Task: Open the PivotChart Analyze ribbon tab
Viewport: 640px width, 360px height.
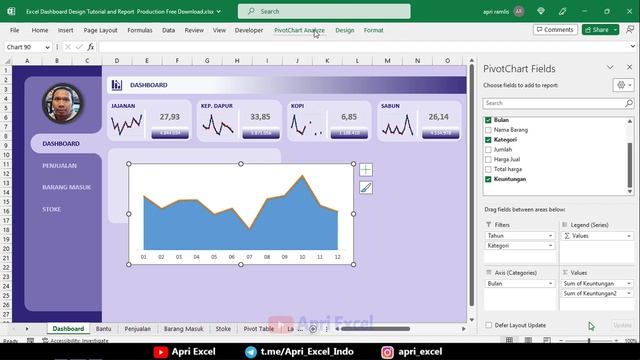Action: pyautogui.click(x=299, y=30)
